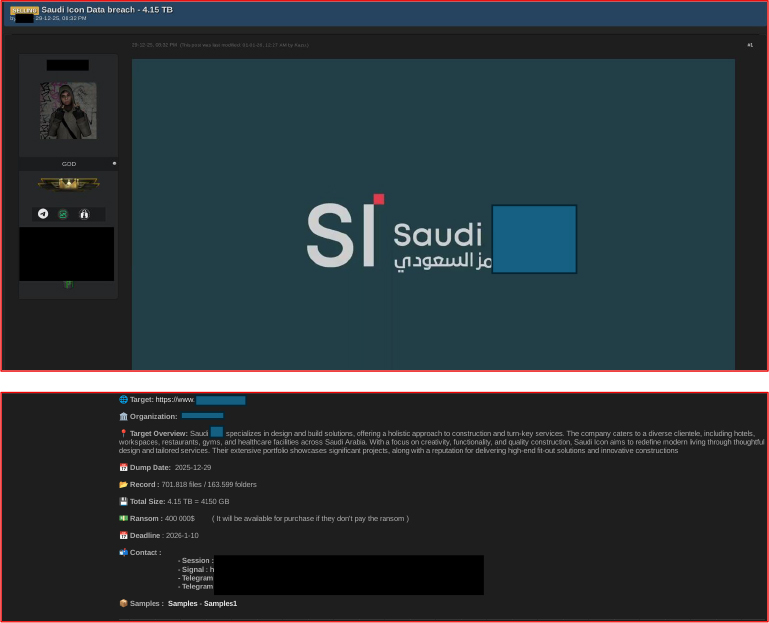Click the rightmost white icon in the profile icon row

pos(84,214)
